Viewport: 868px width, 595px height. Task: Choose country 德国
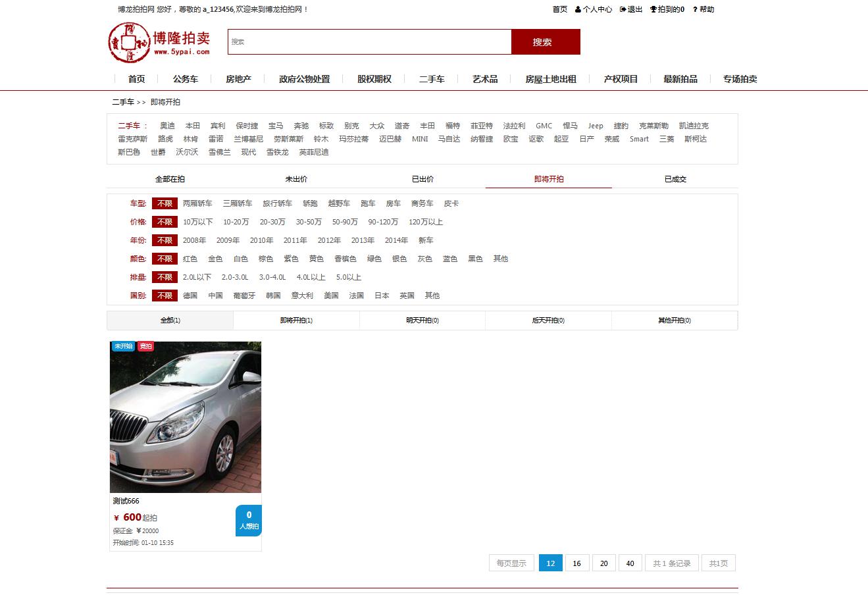pos(190,296)
